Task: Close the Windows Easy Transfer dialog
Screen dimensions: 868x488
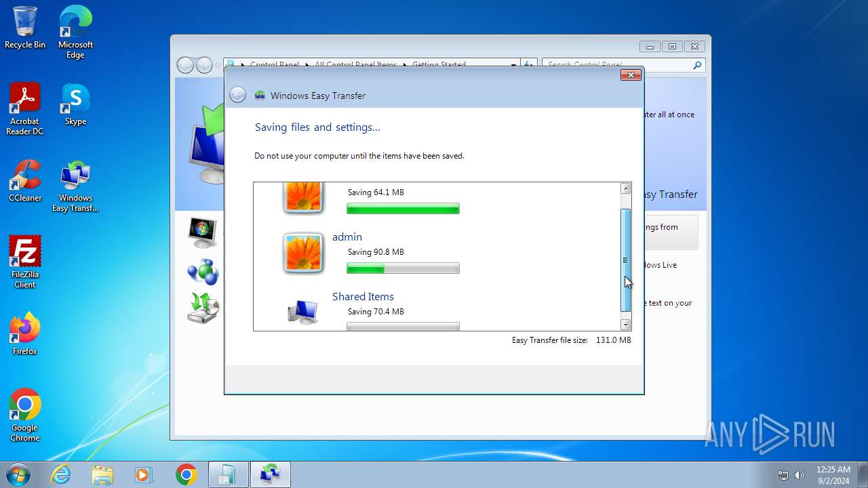Action: point(631,75)
